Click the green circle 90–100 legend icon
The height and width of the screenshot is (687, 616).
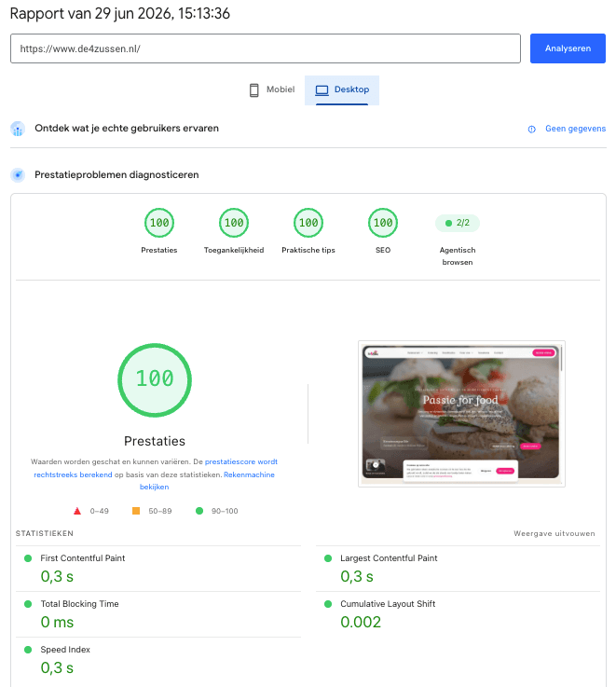(x=199, y=511)
